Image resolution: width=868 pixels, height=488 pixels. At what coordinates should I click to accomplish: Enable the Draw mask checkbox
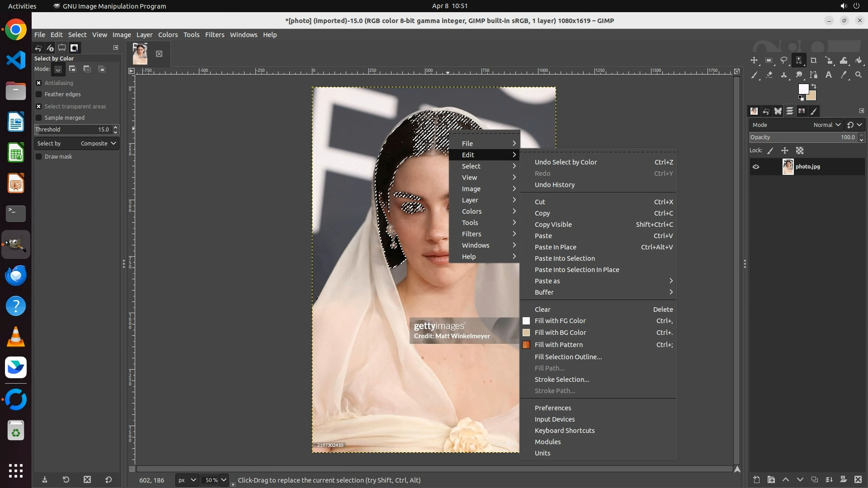tap(39, 157)
